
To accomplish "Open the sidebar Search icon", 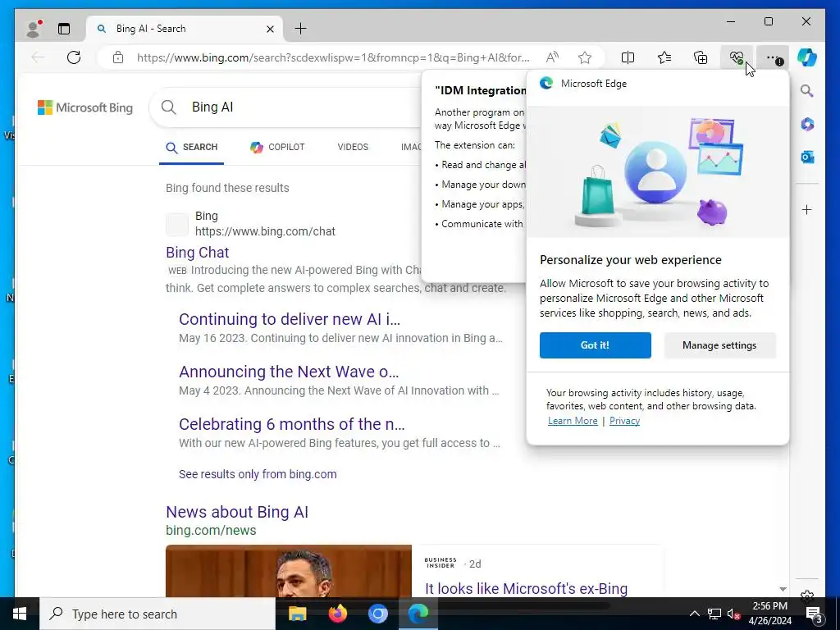I will point(807,91).
